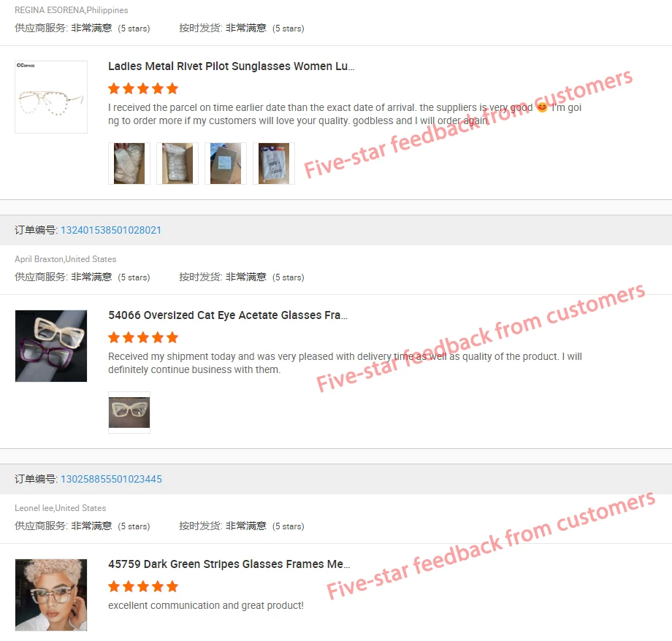
Task: Click reviewer name Leonel lee
Action: click(x=34, y=508)
